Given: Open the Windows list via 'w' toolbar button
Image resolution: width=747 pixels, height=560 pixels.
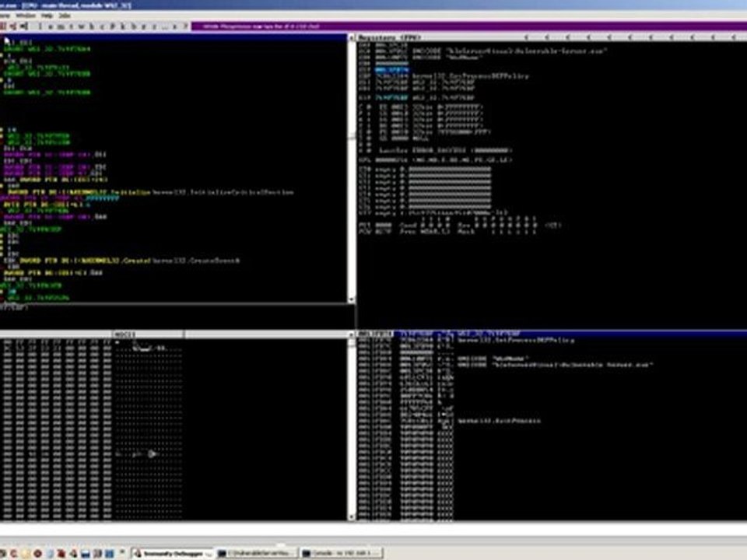Looking at the screenshot, I should (81, 26).
